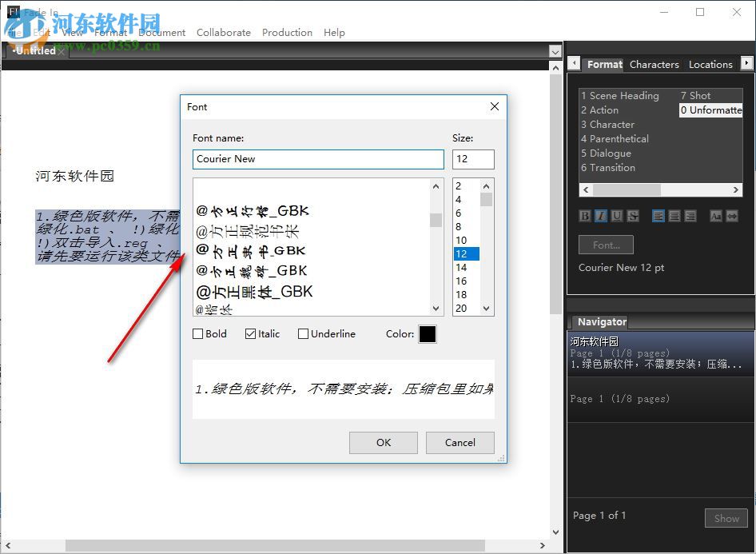This screenshot has width=756, height=554.
Task: Switch to the Characters tab
Action: coord(654,64)
